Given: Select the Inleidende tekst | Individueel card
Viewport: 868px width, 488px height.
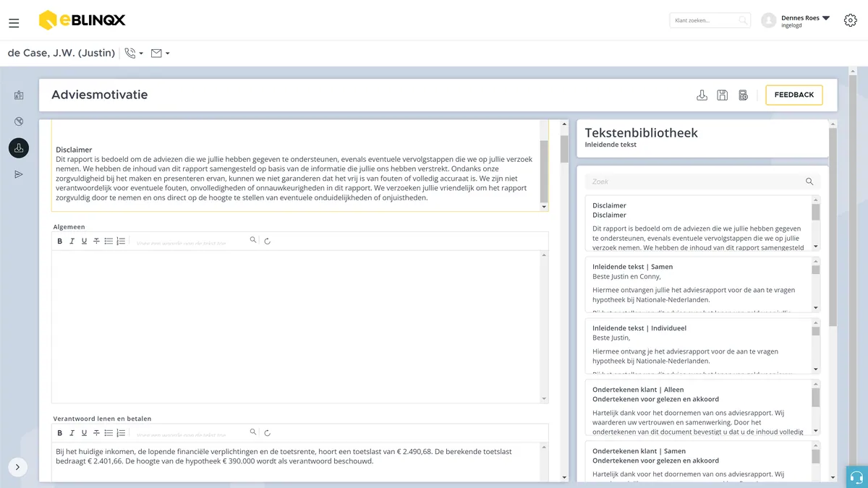Looking at the screenshot, I should (702, 346).
